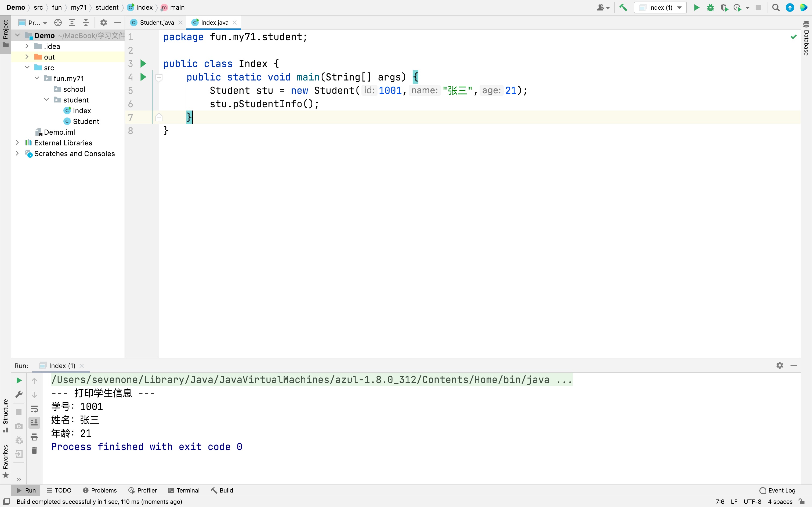Open the Index (1) run configuration dropdown
Viewport: 812px width, 507px height.
coord(660,8)
